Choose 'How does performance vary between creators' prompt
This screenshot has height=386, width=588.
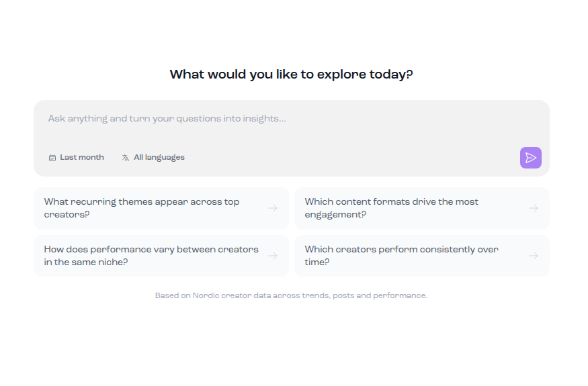161,256
